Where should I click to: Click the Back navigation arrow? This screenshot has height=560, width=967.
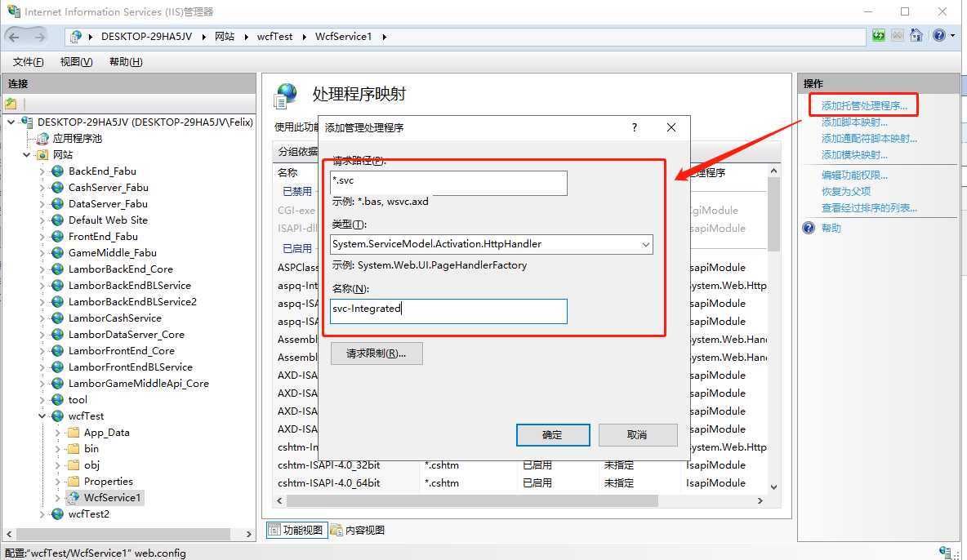click(14, 37)
